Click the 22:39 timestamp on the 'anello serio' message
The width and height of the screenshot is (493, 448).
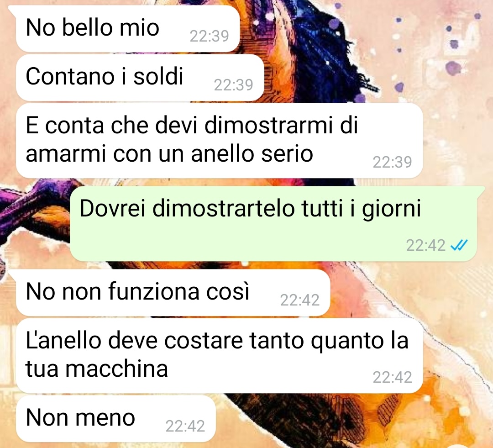[393, 162]
